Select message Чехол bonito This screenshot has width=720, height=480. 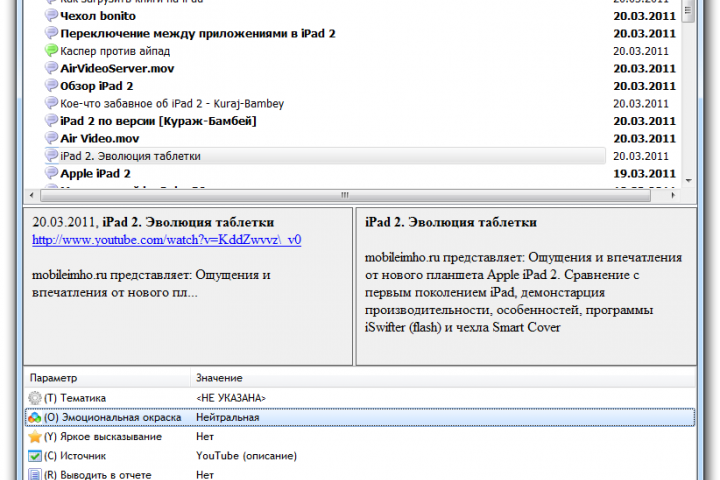(x=98, y=16)
